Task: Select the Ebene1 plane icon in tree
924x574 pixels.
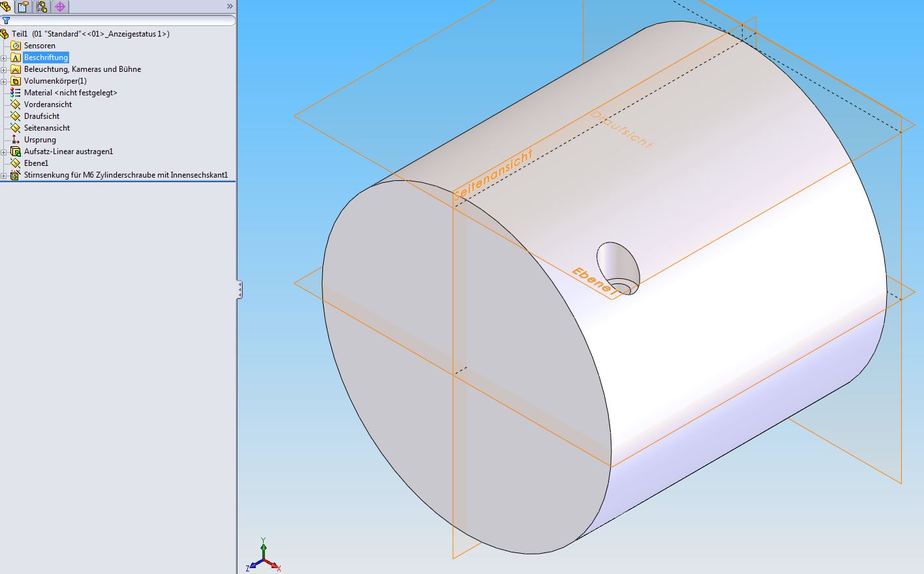Action: (x=16, y=163)
